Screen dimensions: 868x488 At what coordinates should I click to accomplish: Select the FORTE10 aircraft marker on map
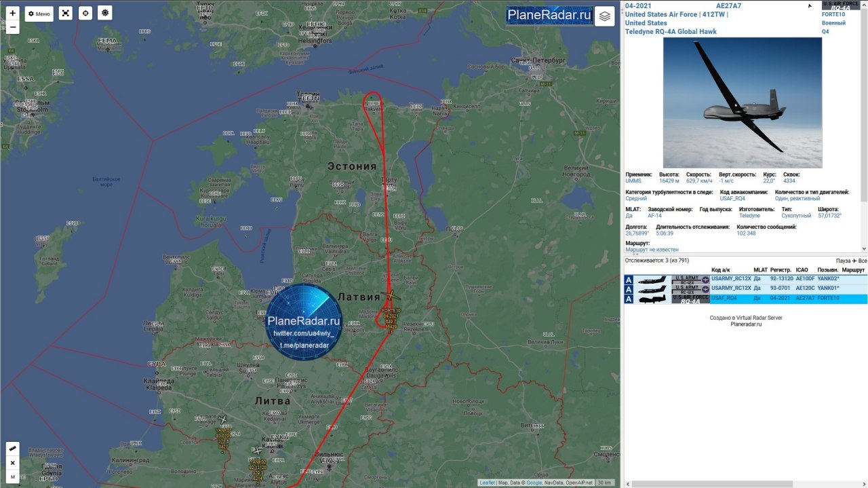[x=390, y=296]
